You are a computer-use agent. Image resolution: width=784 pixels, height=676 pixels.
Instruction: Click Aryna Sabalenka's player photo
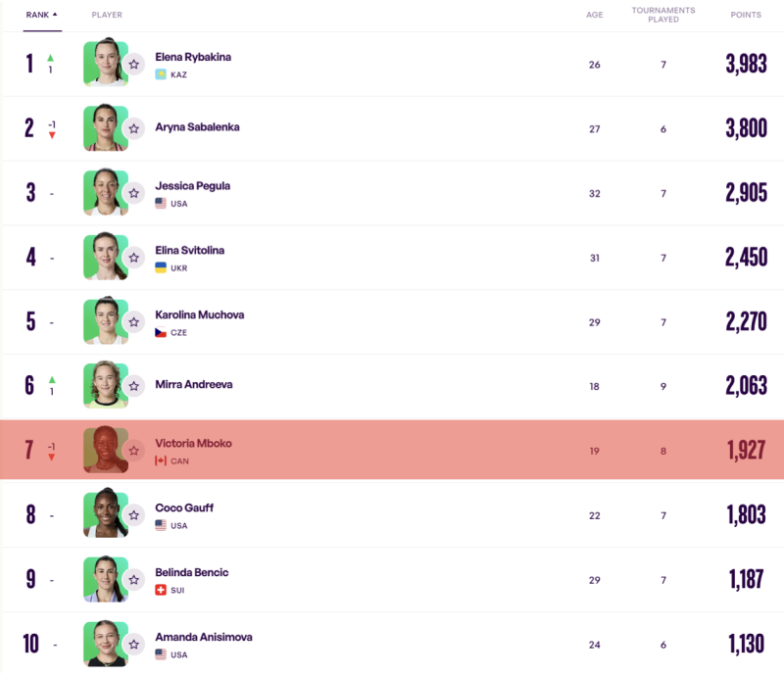pos(104,128)
